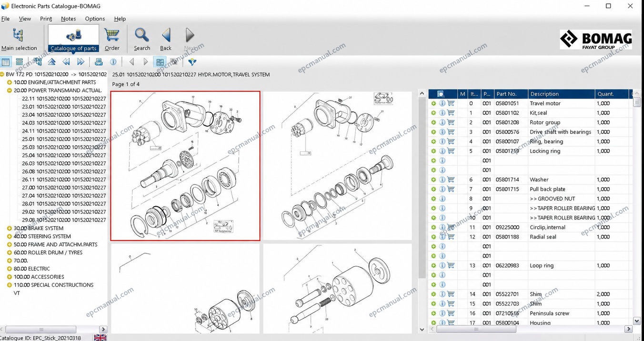Toggle the table layout view button

click(x=6, y=62)
